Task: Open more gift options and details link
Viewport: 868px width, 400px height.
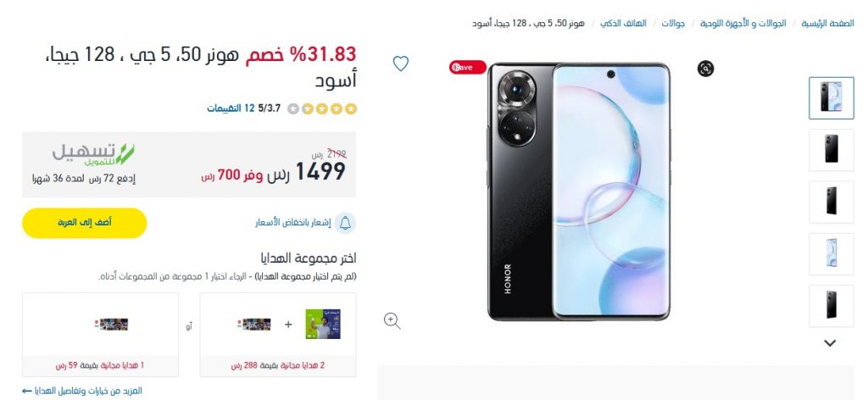Action: pos(82,391)
